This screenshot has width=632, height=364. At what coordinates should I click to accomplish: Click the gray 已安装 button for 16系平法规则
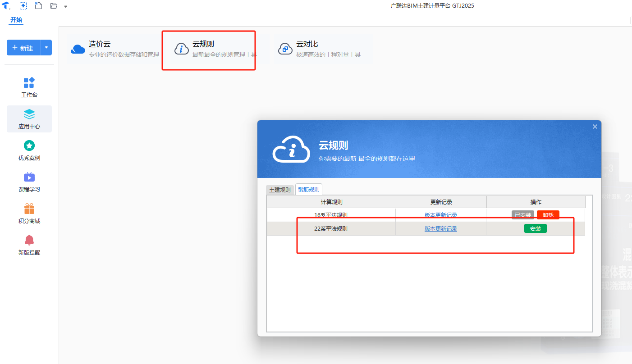coord(523,215)
